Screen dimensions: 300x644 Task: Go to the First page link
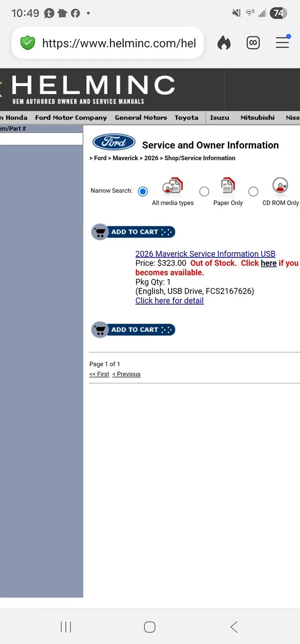[100, 375]
